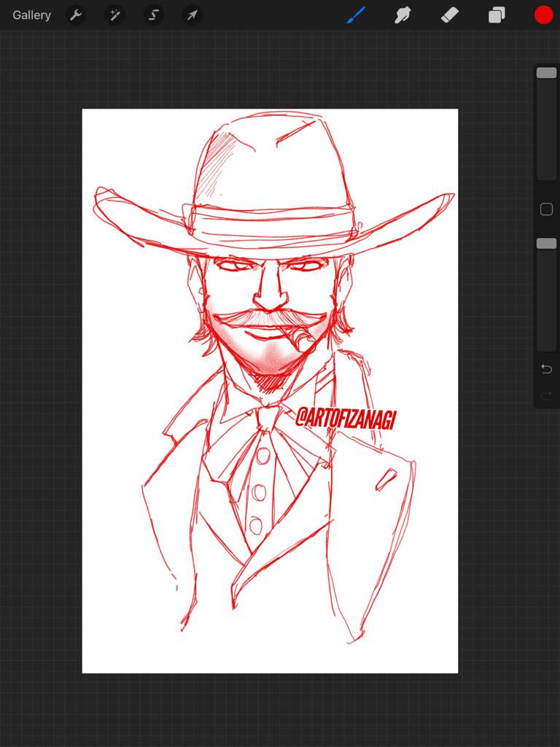Select the Brush tool

point(356,15)
